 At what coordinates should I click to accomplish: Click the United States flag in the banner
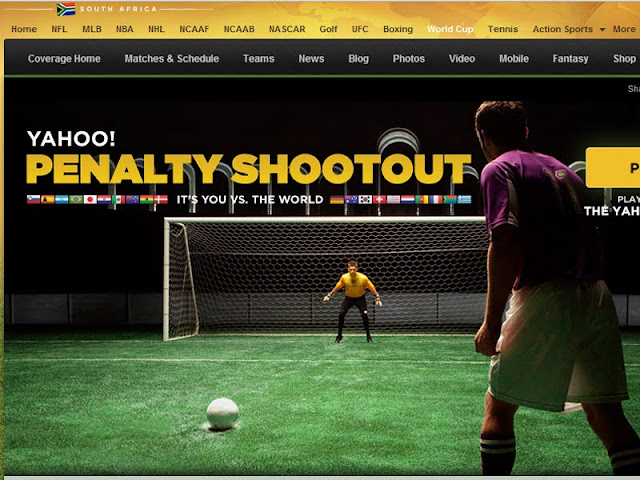393,199
